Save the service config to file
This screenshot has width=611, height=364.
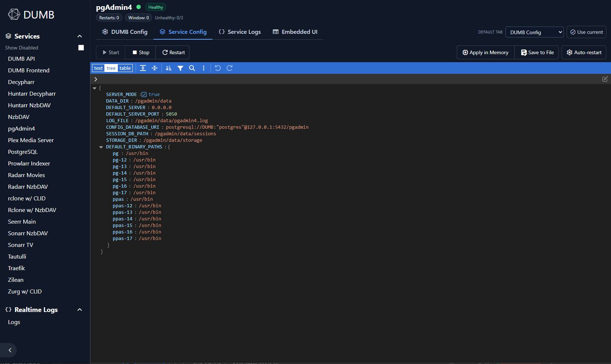536,52
